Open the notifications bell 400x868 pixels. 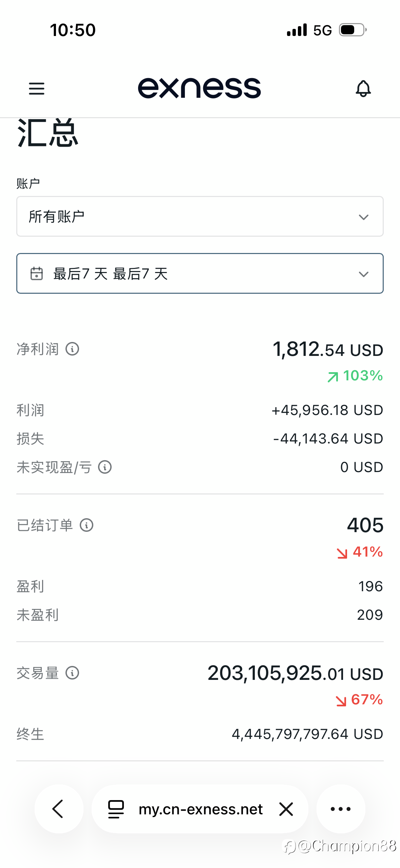(363, 89)
